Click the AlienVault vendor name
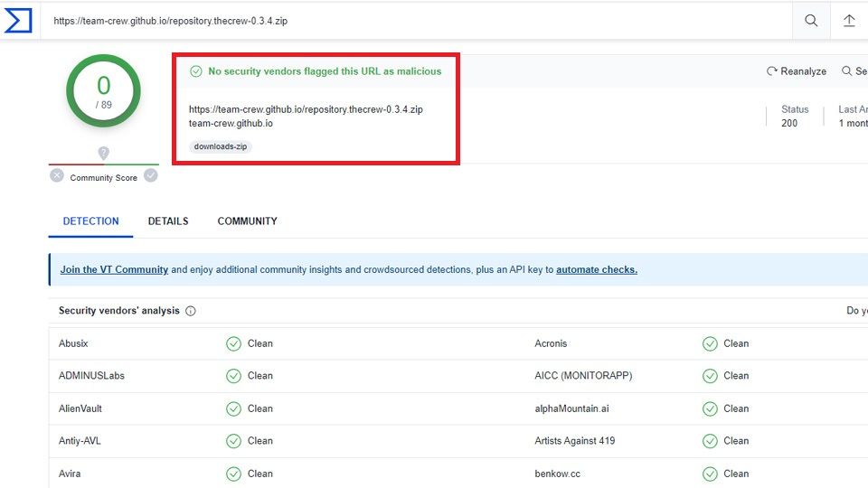This screenshot has height=488, width=868. coord(80,408)
